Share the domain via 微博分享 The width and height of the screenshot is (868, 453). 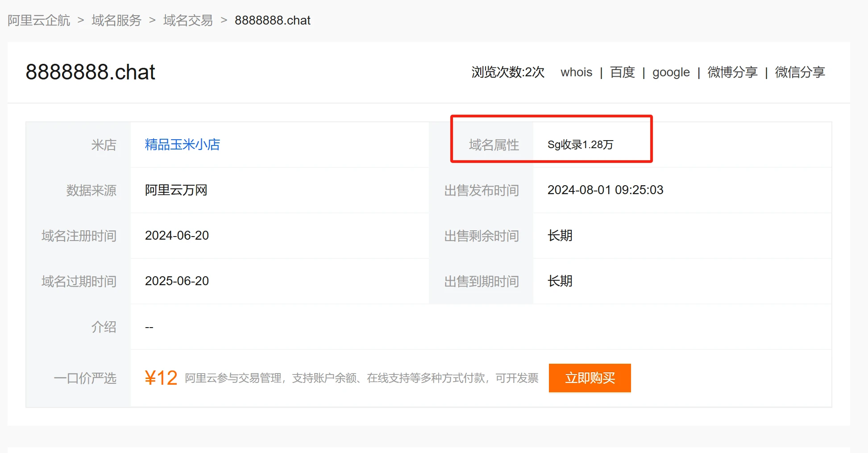pos(732,72)
